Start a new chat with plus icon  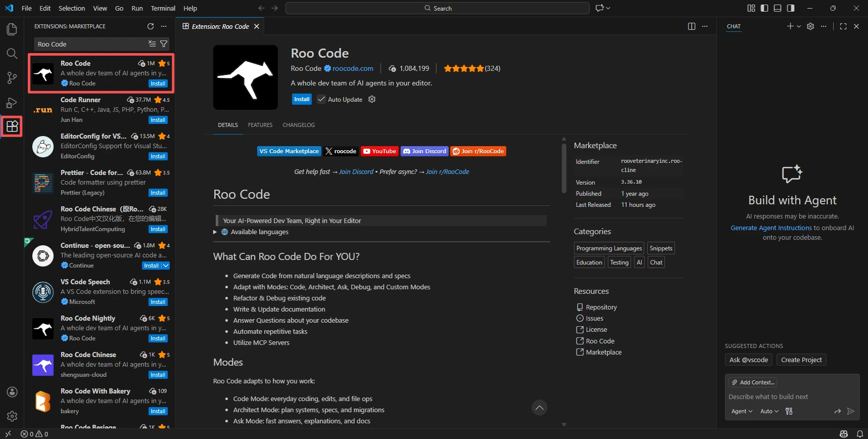(790, 26)
